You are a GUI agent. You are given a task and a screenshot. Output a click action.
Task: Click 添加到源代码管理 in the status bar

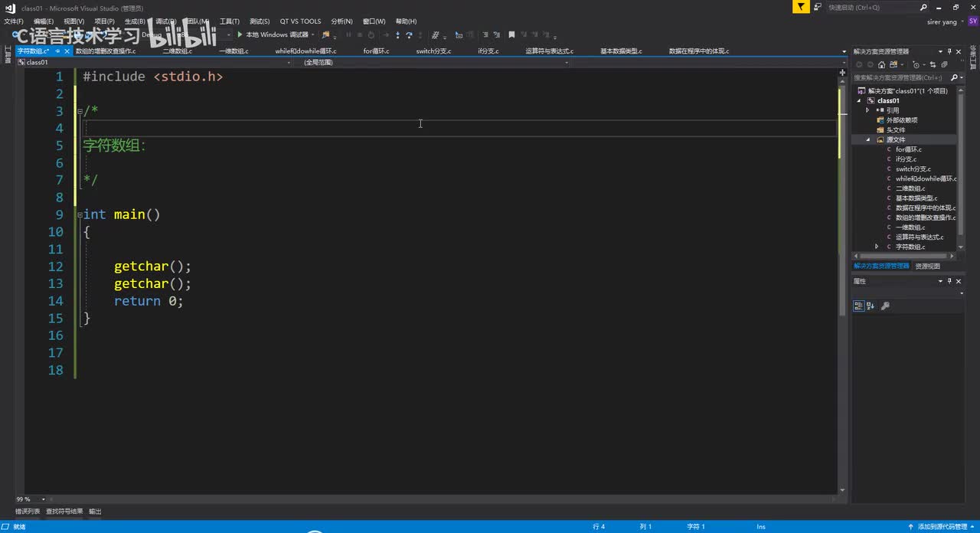(x=942, y=527)
